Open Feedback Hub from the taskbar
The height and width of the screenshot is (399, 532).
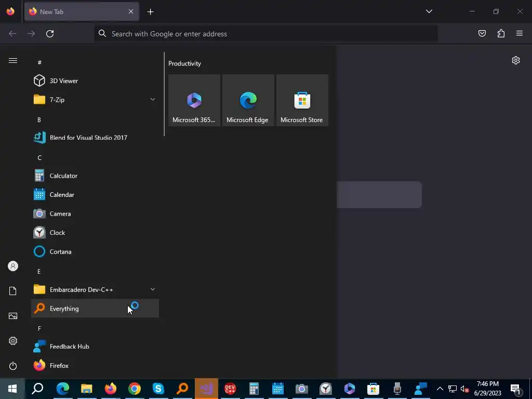point(421,389)
